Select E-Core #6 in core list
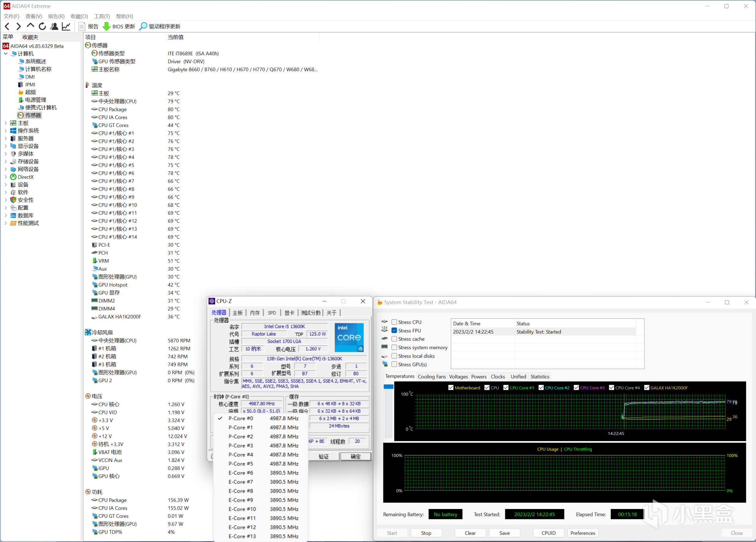 click(241, 473)
